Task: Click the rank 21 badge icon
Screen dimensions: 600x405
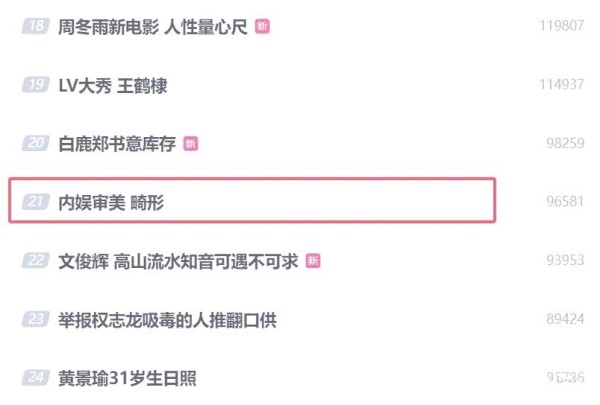Action: [x=36, y=202]
